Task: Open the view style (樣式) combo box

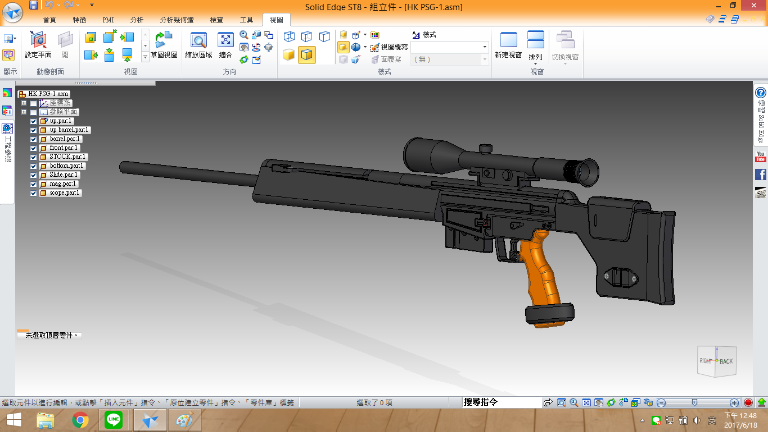Action: click(450, 47)
